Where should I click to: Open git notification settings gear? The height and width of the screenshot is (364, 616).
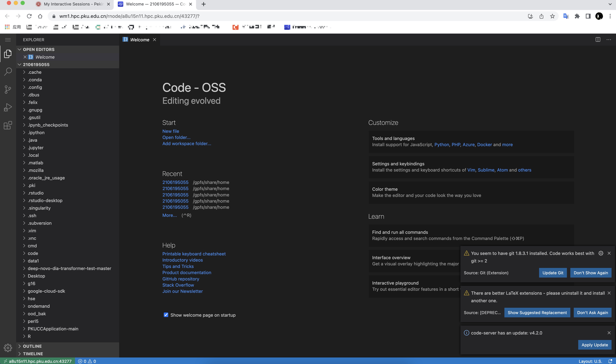(601, 253)
